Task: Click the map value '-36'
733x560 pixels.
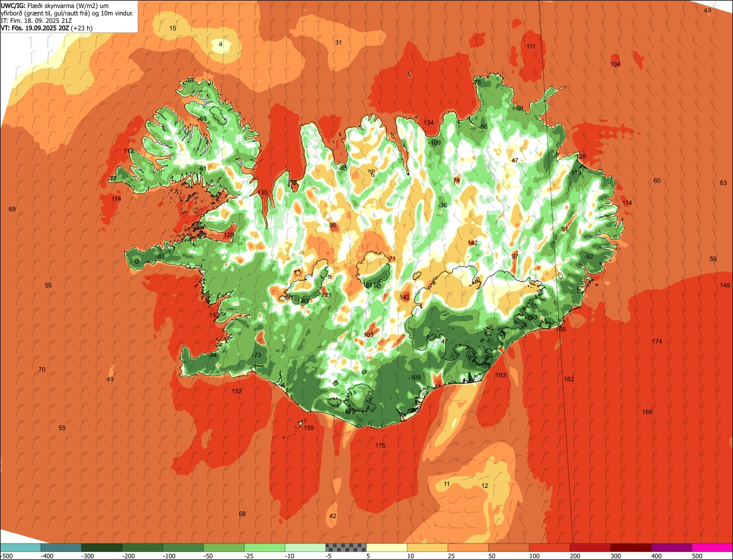Action: pos(443,205)
